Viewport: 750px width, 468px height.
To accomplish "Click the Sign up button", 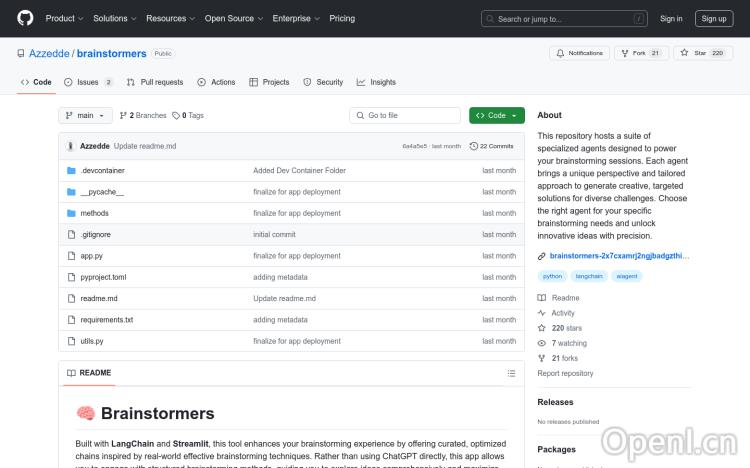I will point(714,18).
